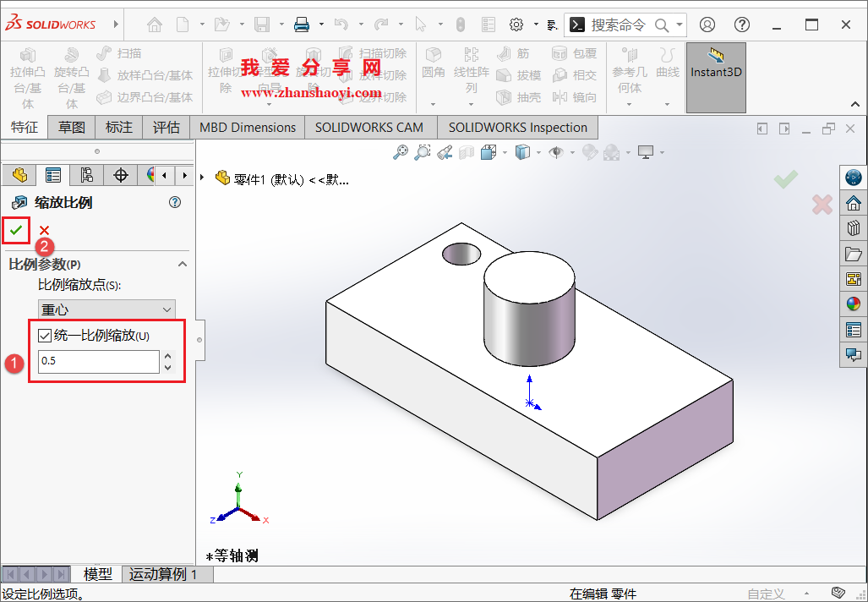The image size is (868, 602).
Task: Click Zoom to Area icon in view toolbar
Action: tap(423, 151)
